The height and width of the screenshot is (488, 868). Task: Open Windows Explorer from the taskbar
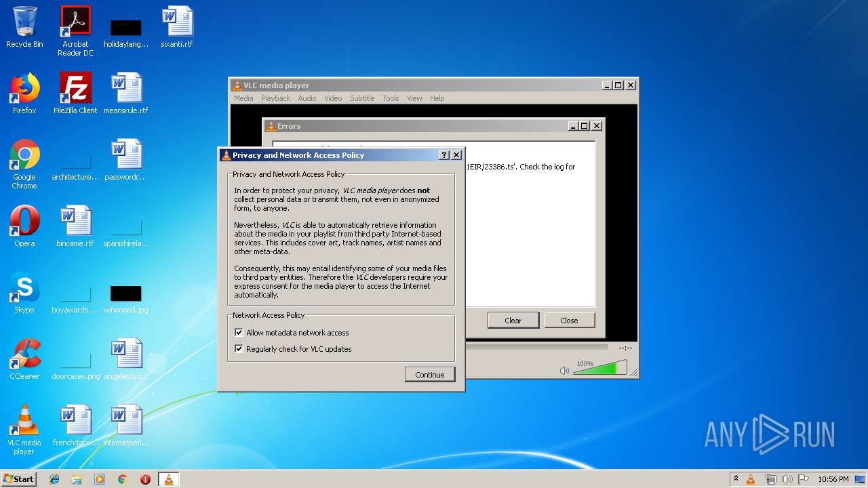[x=77, y=479]
